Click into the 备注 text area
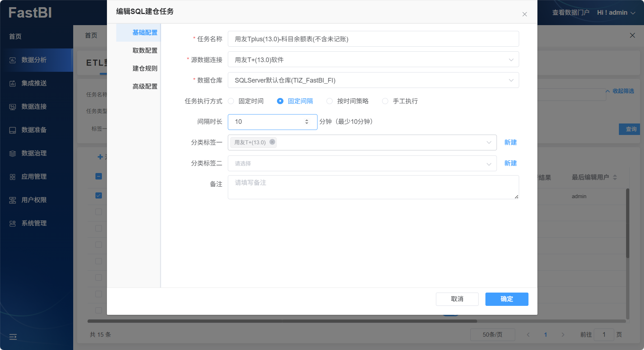644x350 pixels. pos(373,187)
